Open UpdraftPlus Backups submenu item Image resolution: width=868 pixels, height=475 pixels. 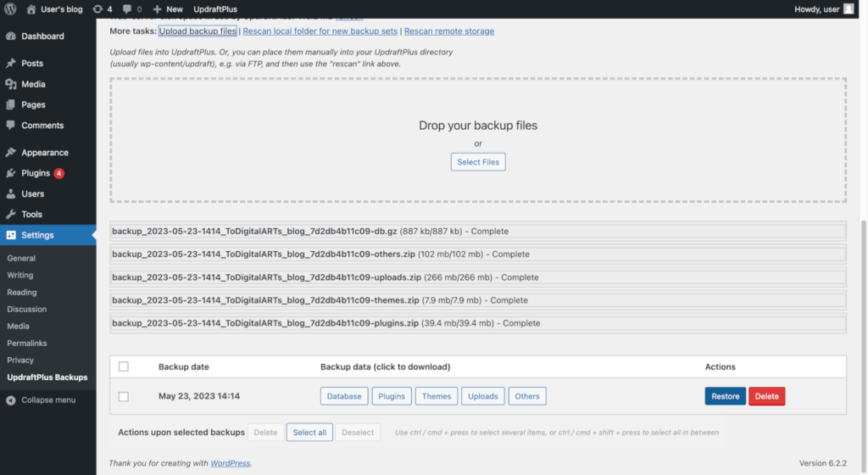coord(47,377)
